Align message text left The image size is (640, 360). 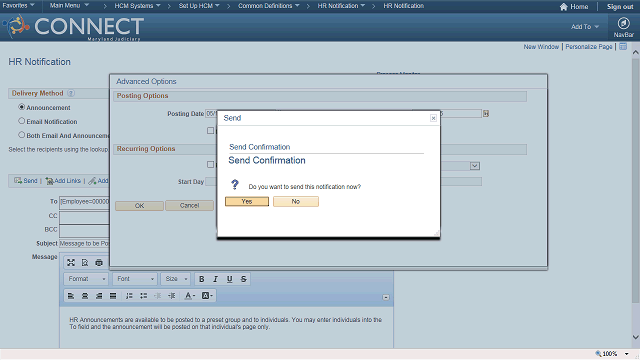71,296
